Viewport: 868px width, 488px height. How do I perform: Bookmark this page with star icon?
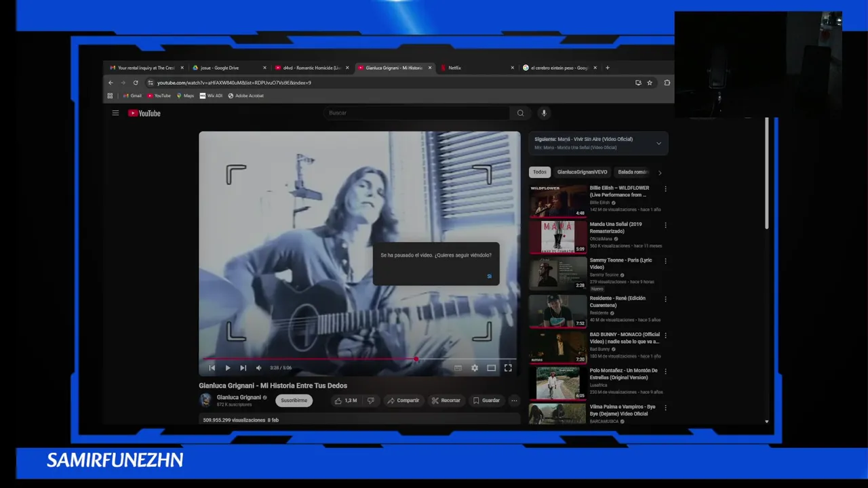click(x=650, y=83)
